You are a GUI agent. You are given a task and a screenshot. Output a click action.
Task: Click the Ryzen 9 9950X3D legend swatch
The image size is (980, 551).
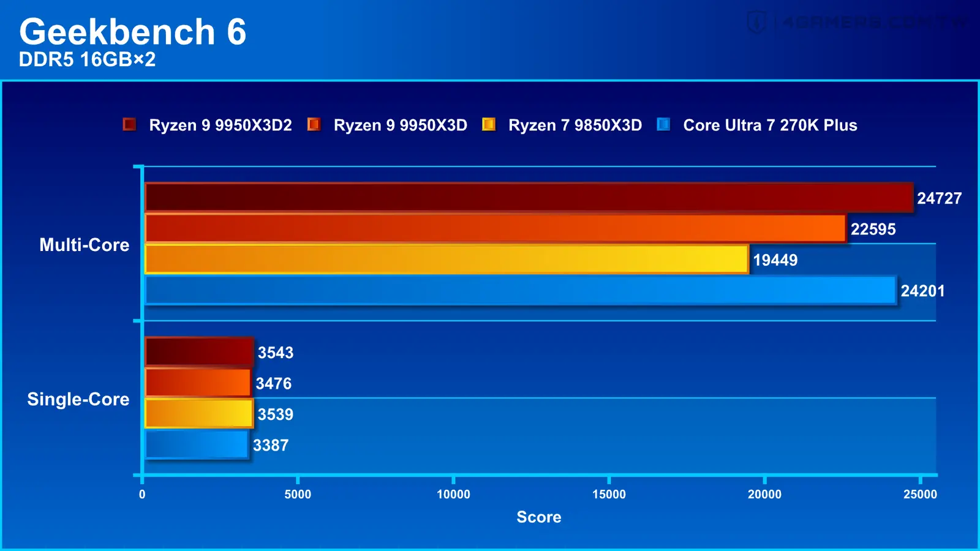[314, 124]
